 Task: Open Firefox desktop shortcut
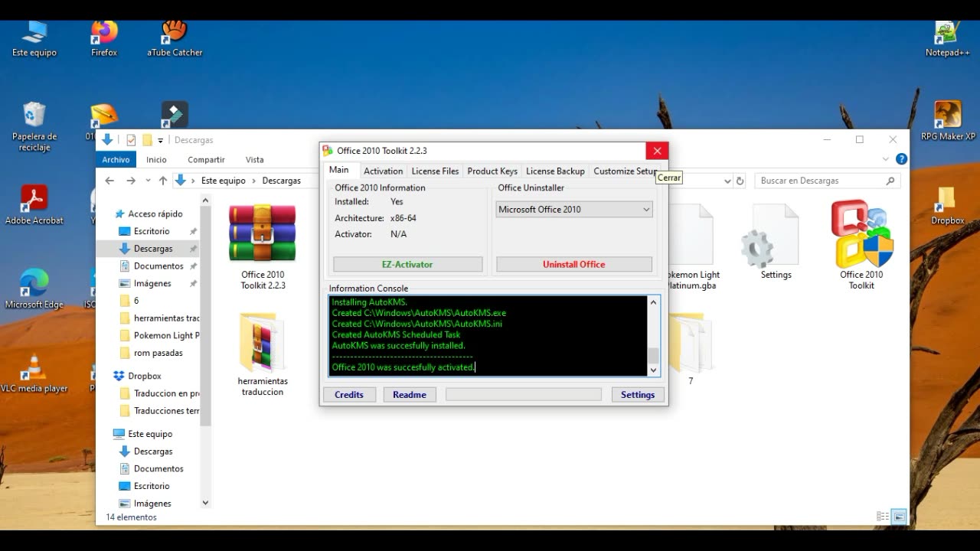tap(104, 37)
